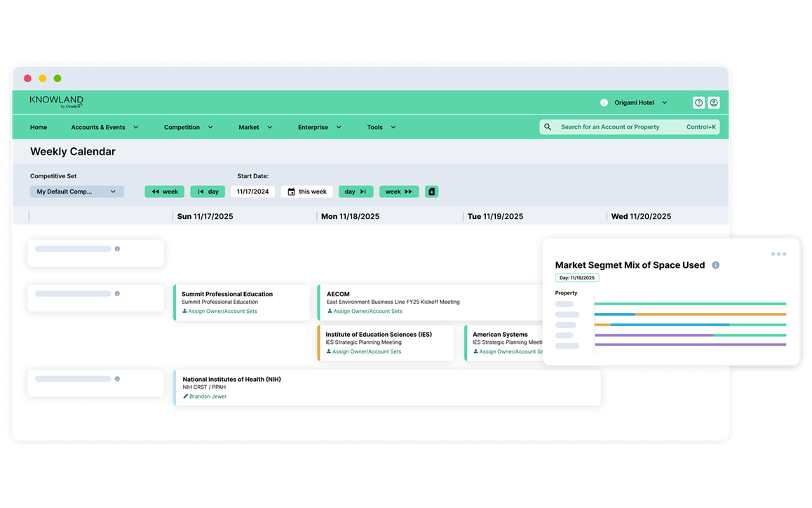This screenshot has height=508, width=812.
Task: Click info icon on third property row
Action: pyautogui.click(x=117, y=379)
